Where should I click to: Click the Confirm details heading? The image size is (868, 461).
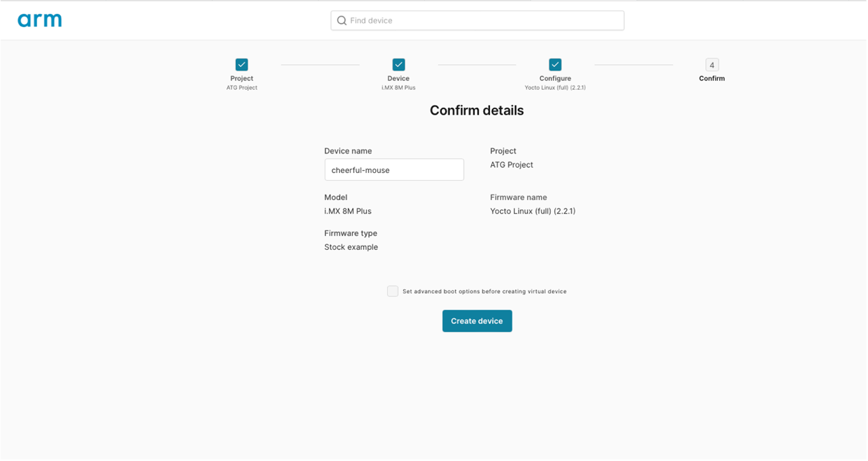(477, 111)
